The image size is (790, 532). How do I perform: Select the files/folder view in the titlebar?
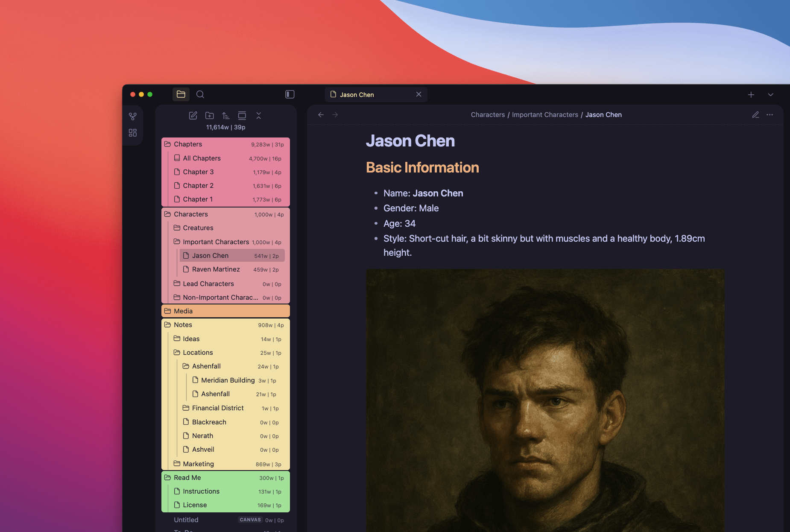181,94
